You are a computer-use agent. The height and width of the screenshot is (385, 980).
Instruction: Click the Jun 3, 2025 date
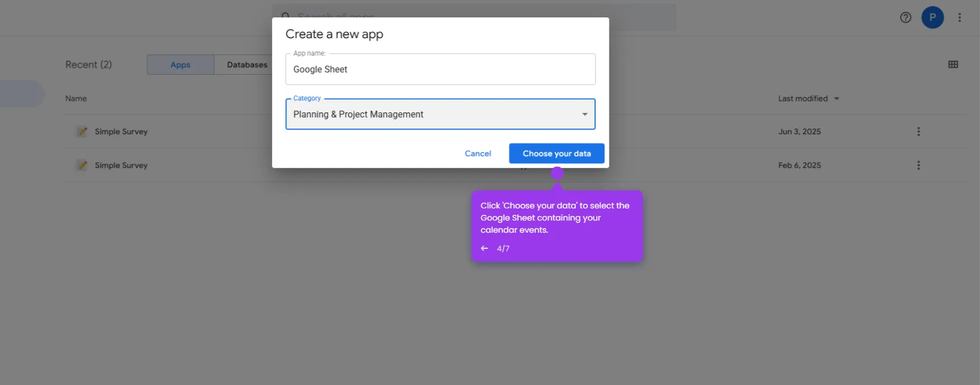pos(799,131)
